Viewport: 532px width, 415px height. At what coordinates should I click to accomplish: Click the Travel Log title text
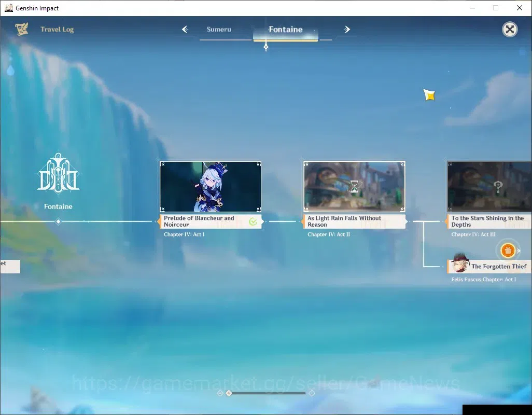[x=57, y=30]
